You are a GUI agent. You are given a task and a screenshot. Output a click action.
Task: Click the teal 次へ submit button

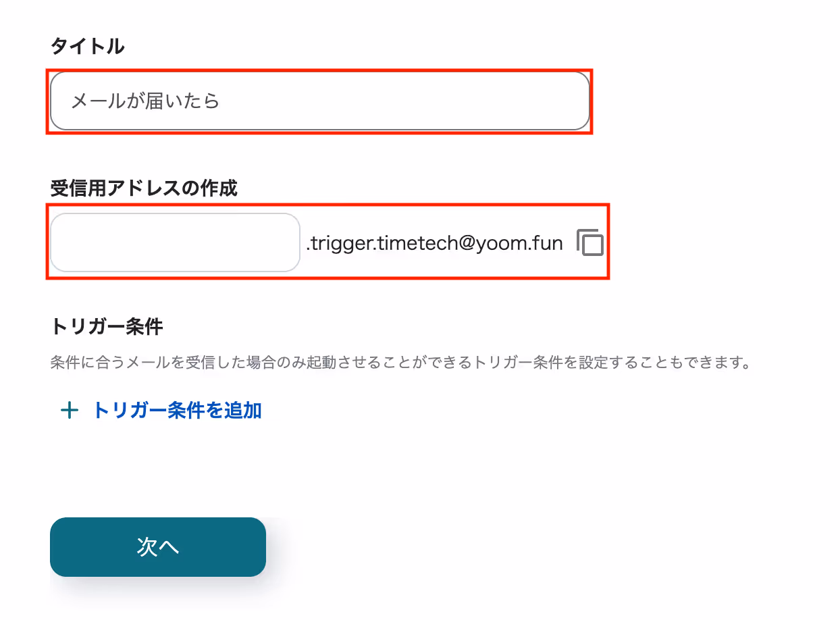[158, 547]
